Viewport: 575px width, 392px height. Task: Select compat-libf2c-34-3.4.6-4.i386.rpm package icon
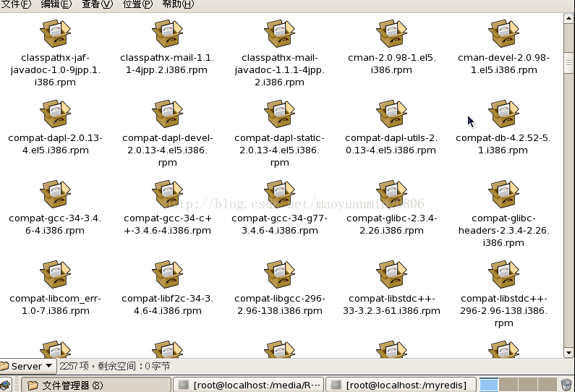click(168, 274)
